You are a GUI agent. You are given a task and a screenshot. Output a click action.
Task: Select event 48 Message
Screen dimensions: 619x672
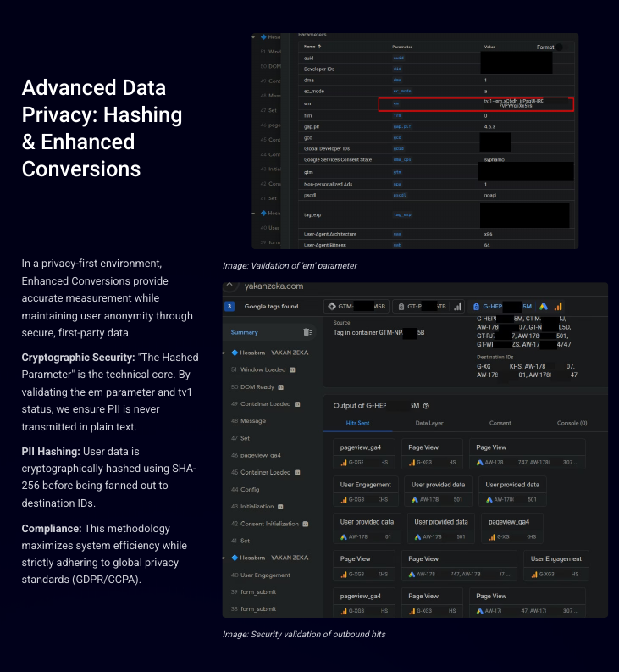[248, 421]
